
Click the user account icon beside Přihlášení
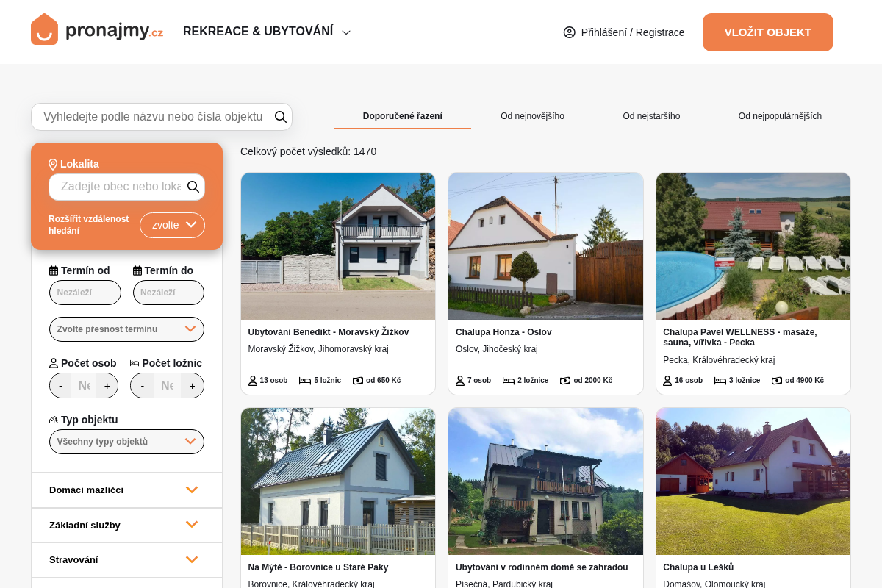pos(569,32)
